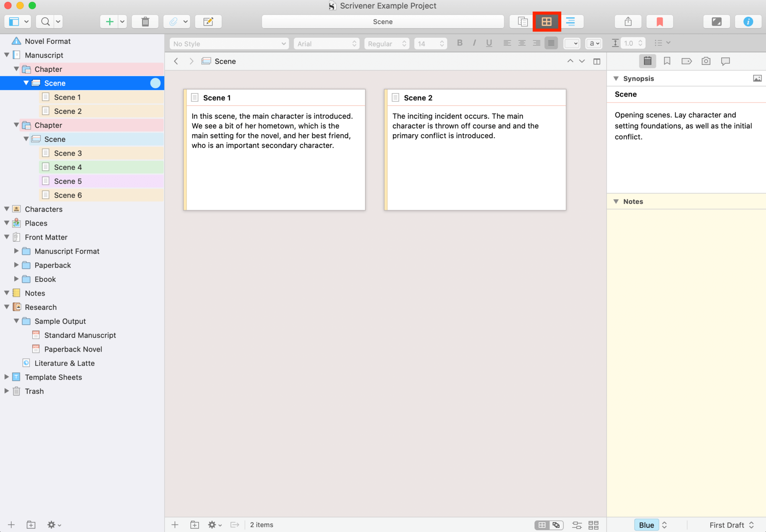Image resolution: width=766 pixels, height=532 pixels.
Task: Collapse the Synopsis section in the inspector
Action: pyautogui.click(x=616, y=78)
